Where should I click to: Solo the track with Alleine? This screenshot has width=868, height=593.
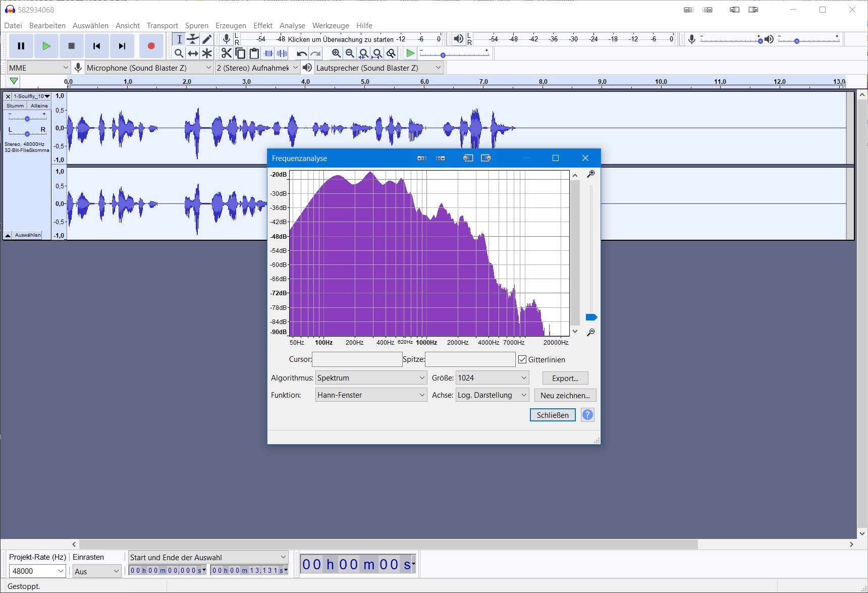point(39,106)
